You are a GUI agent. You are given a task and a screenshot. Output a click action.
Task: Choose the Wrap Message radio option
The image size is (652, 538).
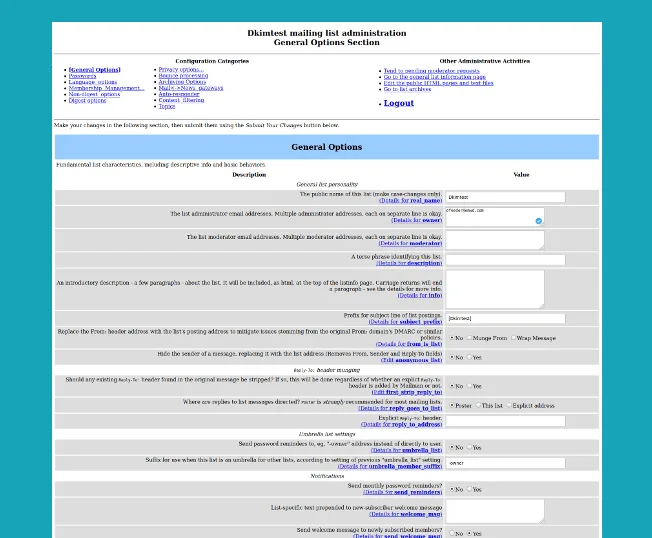pyautogui.click(x=513, y=338)
